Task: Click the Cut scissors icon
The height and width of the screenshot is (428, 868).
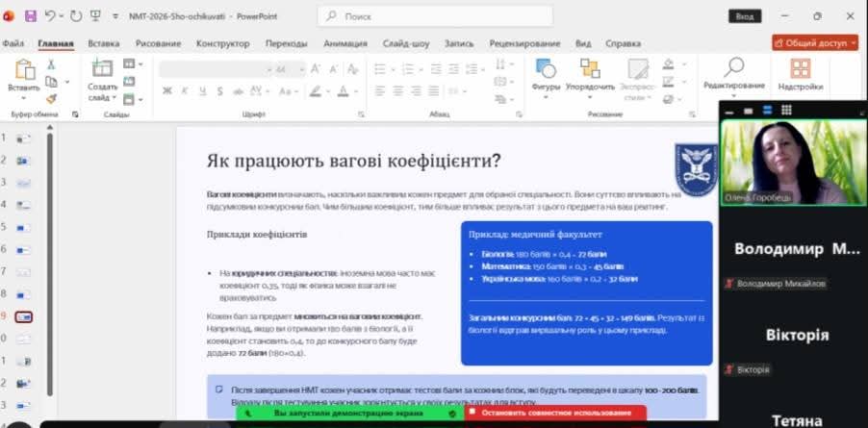Action: coord(51,64)
